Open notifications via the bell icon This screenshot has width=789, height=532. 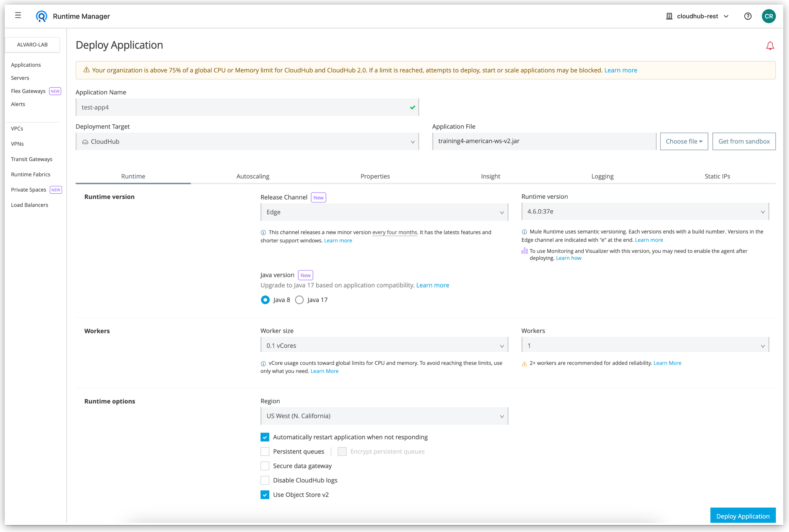tap(770, 45)
